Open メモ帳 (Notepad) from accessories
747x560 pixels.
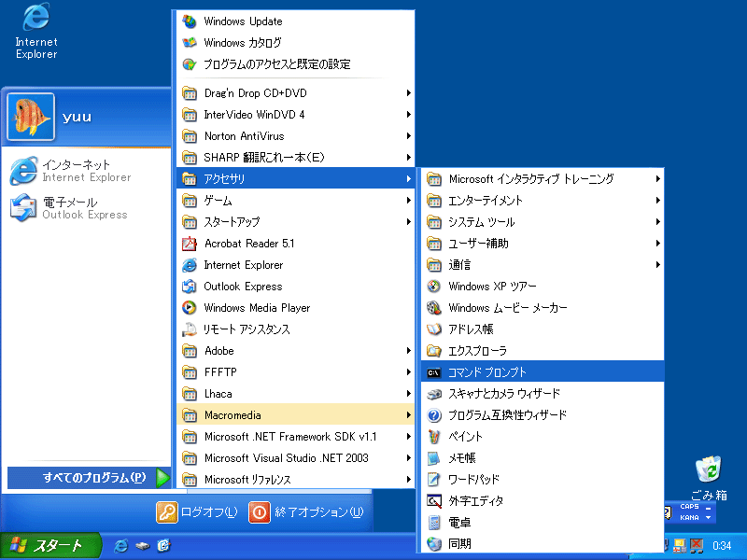coord(461,458)
